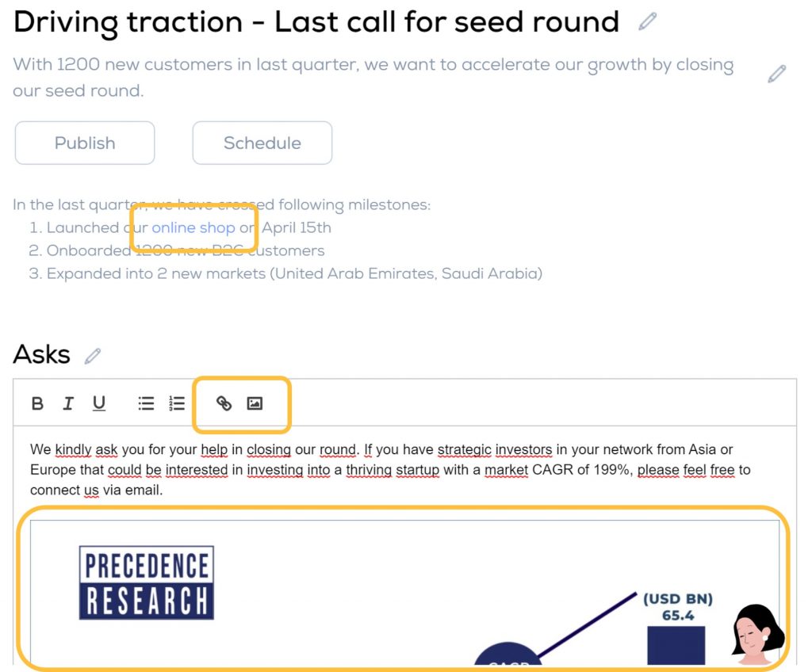This screenshot has width=812, height=672.
Task: Click the Schedule button
Action: coord(262,143)
